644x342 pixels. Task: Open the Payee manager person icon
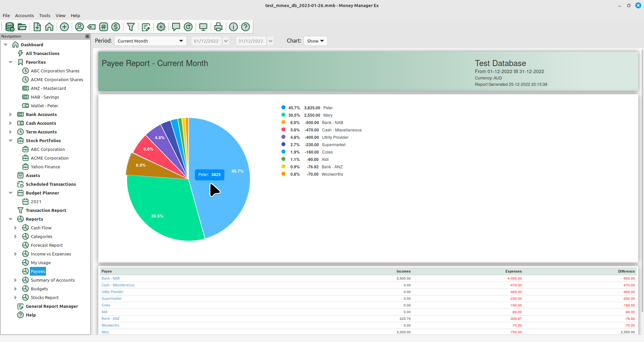tap(79, 27)
